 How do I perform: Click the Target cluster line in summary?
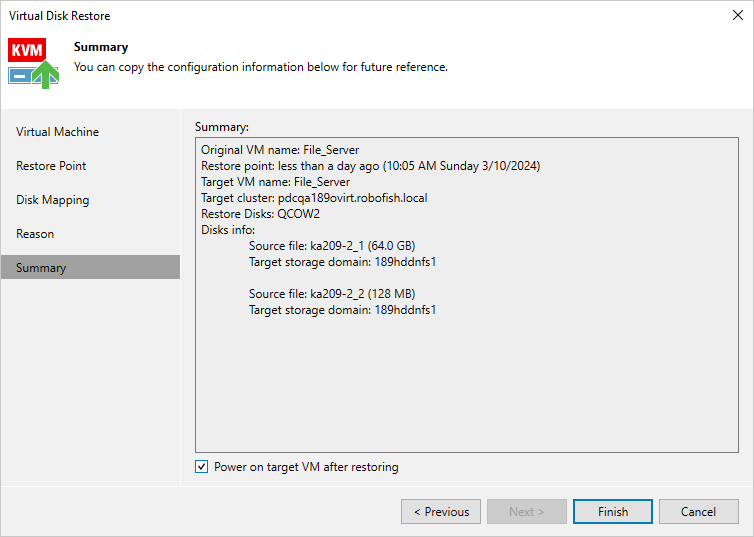pos(314,198)
